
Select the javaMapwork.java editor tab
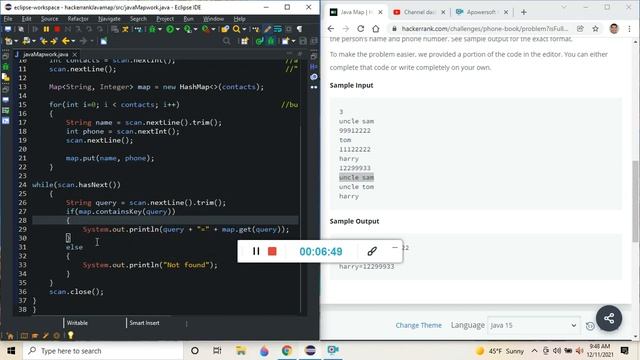(x=46, y=54)
